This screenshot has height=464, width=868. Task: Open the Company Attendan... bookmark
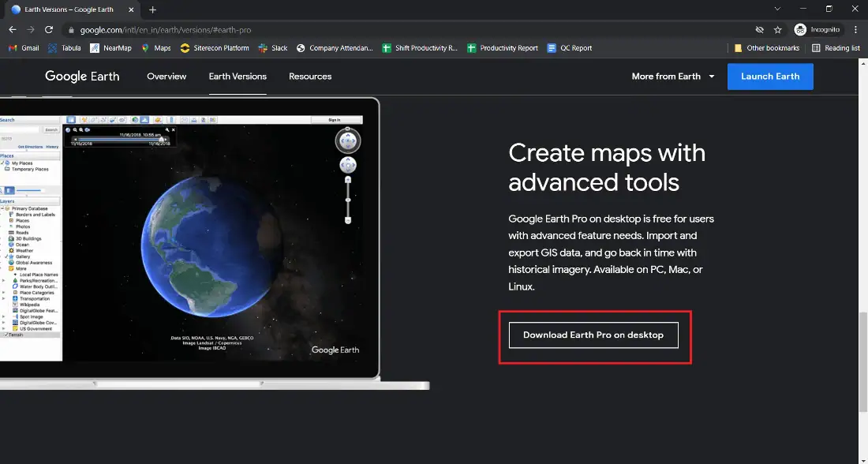[x=335, y=48]
